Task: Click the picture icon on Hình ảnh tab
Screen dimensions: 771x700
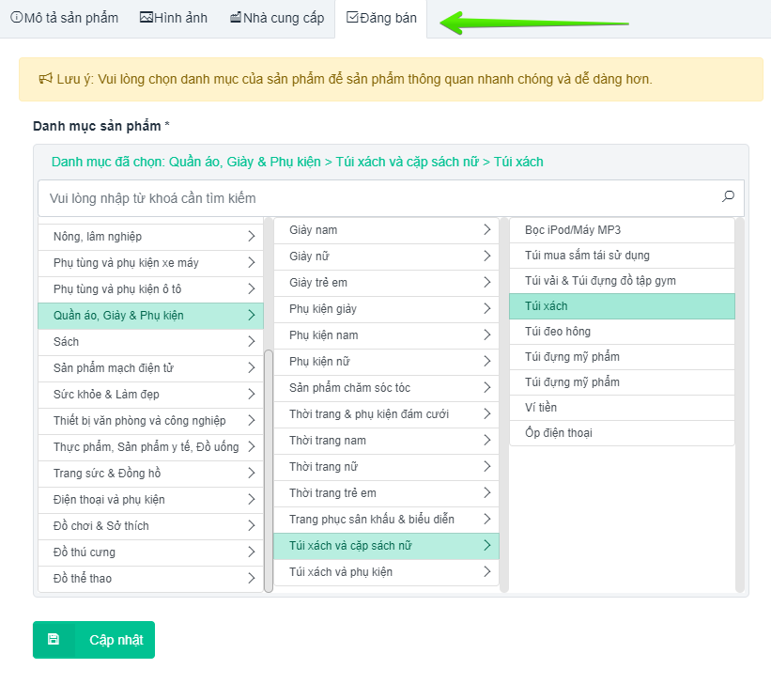Action: (146, 18)
